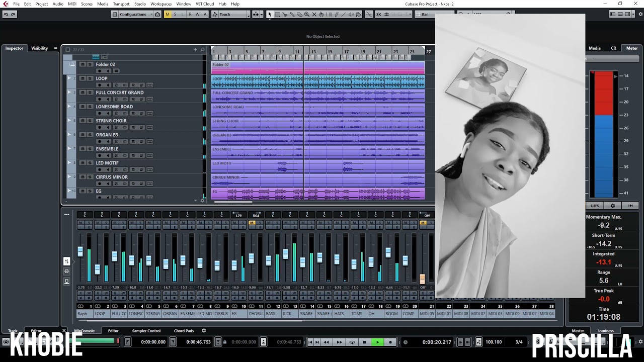Select the Range Selection tool
This screenshot has height=362, width=644.
pos(277,14)
